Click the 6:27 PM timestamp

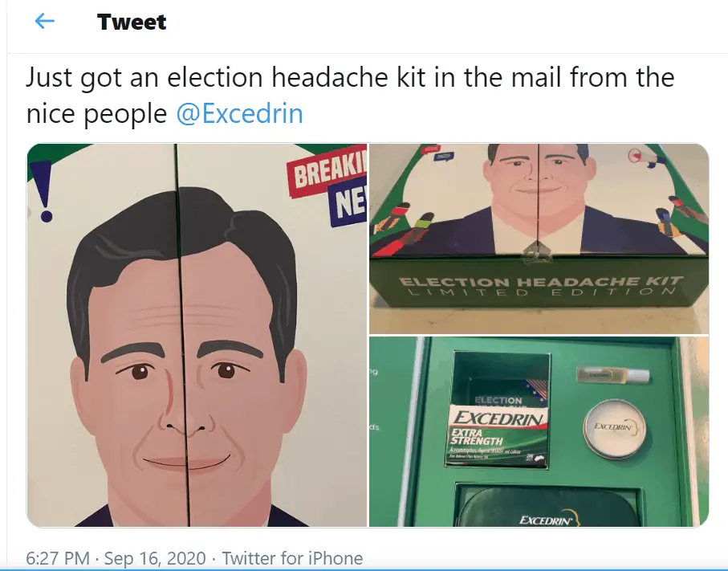[x=58, y=558]
